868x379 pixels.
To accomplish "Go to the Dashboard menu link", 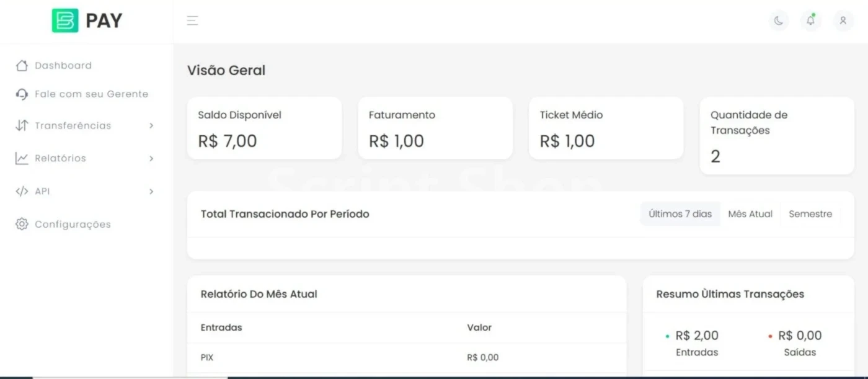I will (x=63, y=66).
